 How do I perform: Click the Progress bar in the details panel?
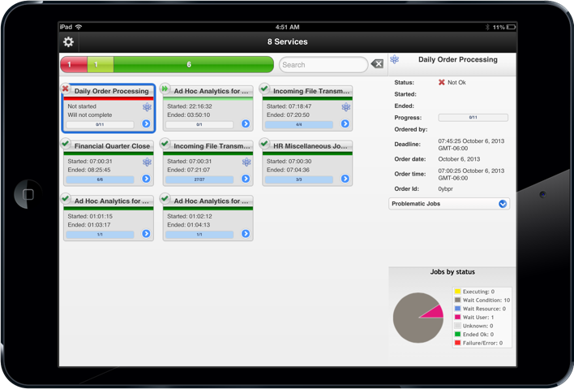(473, 117)
